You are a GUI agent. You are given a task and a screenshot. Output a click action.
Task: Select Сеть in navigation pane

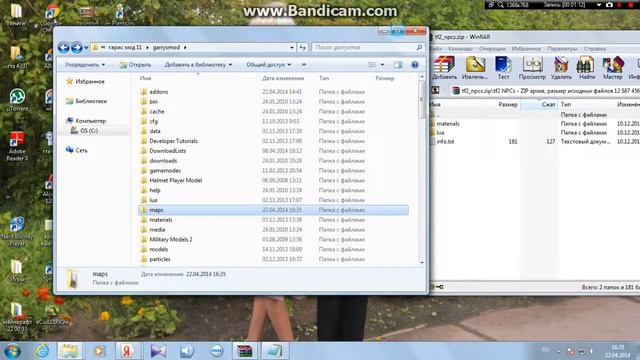click(x=77, y=150)
